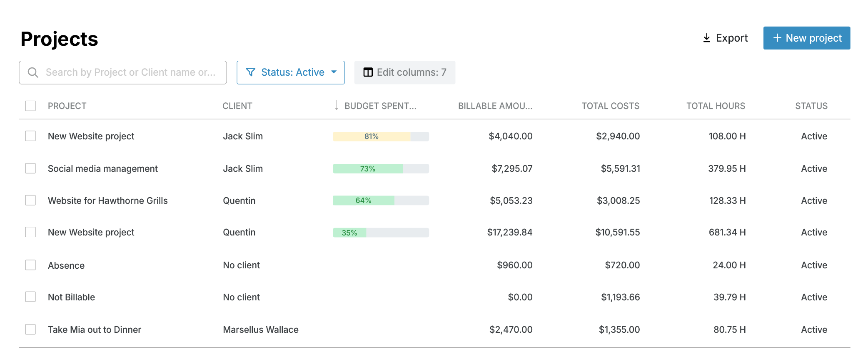The image size is (868, 364).
Task: Open Social media management project
Action: 103,168
